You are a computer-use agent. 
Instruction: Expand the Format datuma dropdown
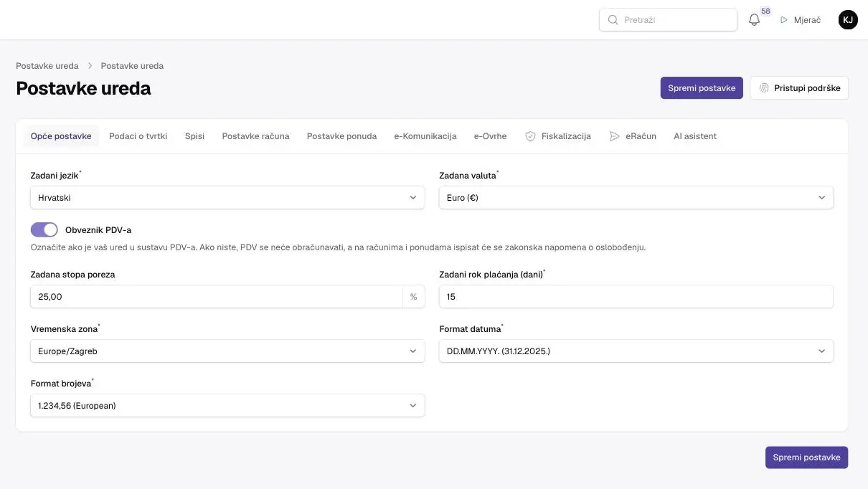[x=636, y=351]
